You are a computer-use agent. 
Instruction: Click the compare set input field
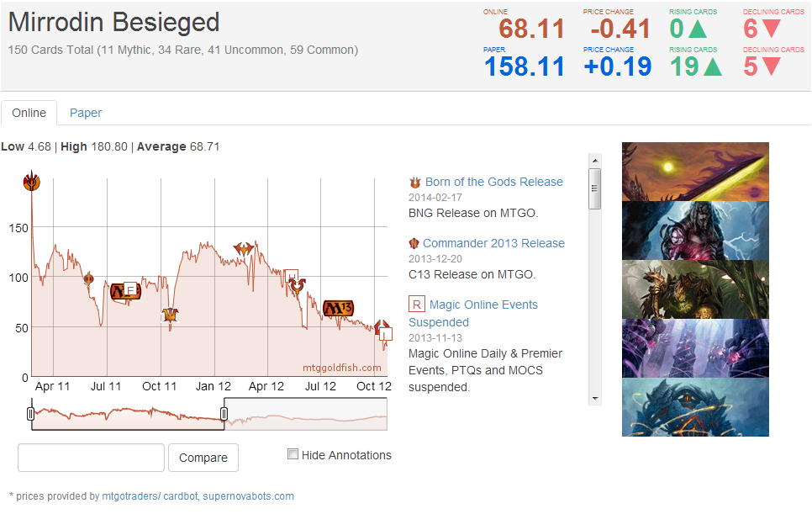pos(91,458)
